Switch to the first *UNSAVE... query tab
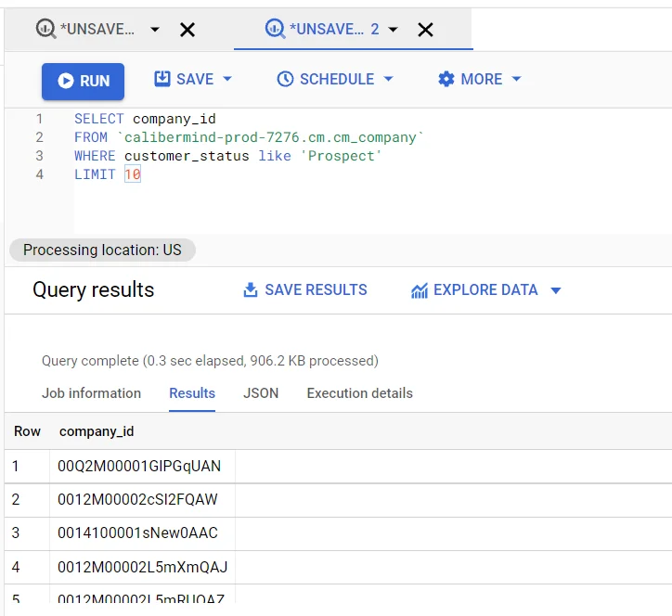 97,29
